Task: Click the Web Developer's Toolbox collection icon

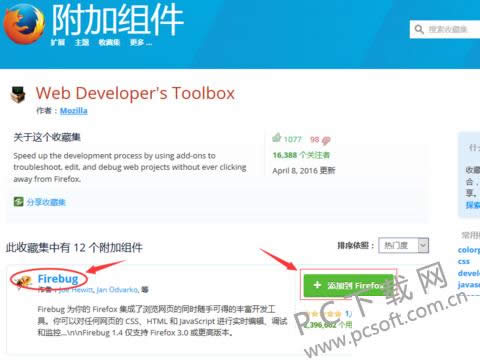Action: (18, 94)
